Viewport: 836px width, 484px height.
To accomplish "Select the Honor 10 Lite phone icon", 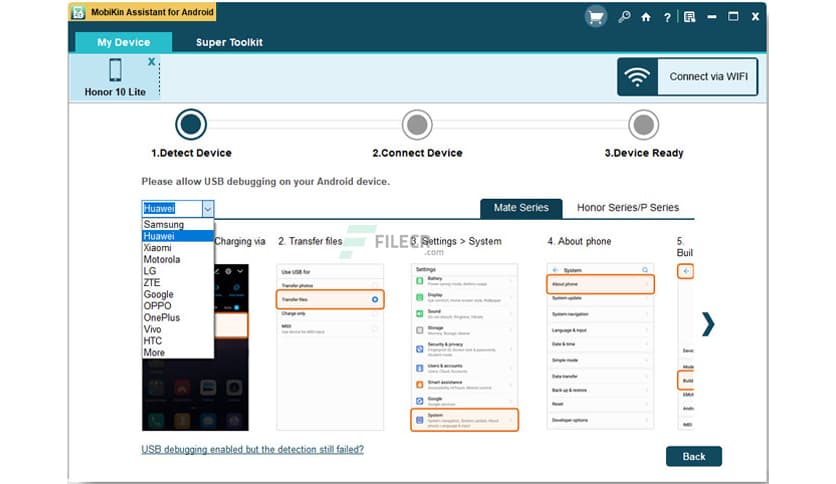I will (115, 70).
